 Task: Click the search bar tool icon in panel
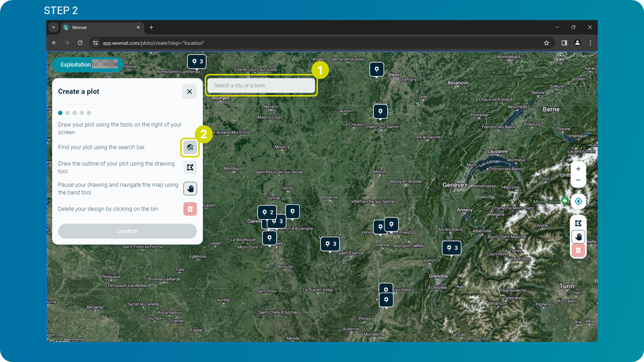(190, 147)
